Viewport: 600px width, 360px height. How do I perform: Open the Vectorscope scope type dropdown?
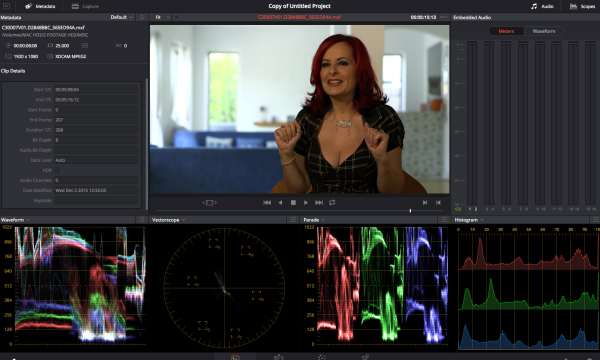click(168, 220)
